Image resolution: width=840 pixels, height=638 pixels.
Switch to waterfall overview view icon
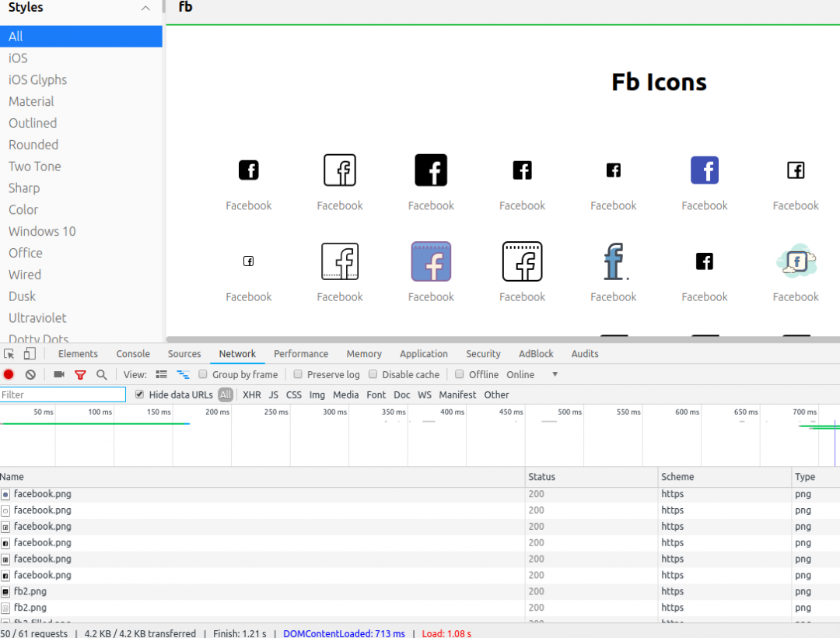coord(183,374)
